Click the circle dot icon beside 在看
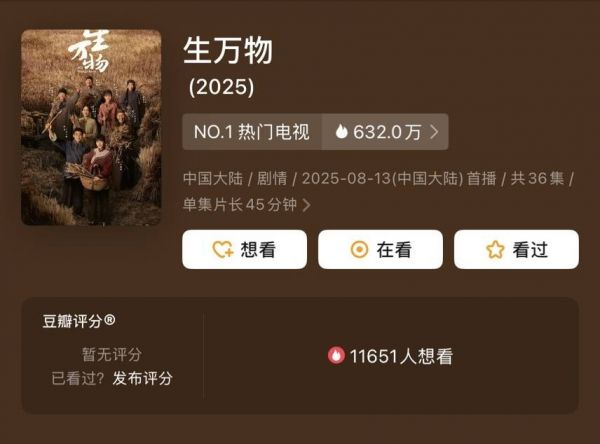600x444 pixels. point(359,250)
